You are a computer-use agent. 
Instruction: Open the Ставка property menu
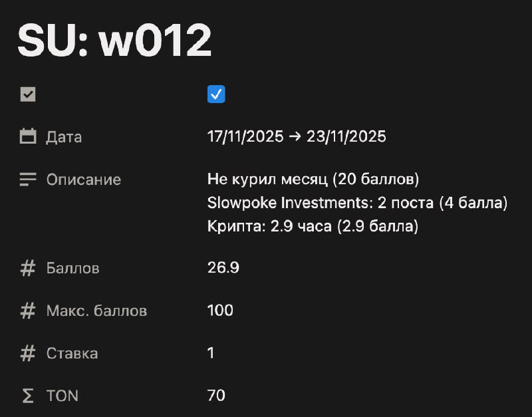[x=72, y=353]
